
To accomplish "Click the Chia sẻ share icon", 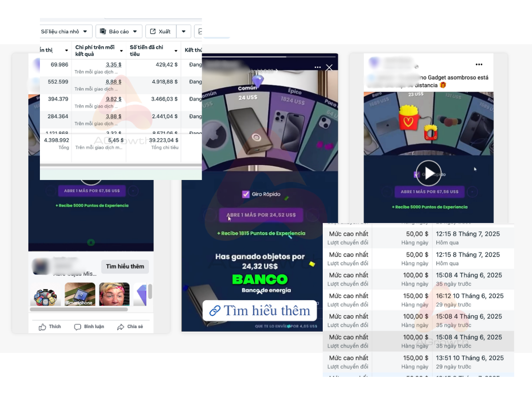I will point(121,327).
